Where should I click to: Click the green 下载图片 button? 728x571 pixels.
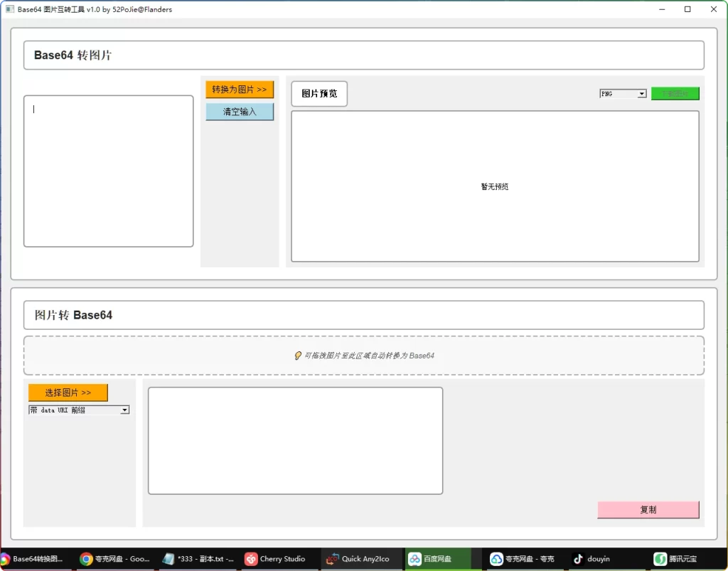pyautogui.click(x=675, y=93)
